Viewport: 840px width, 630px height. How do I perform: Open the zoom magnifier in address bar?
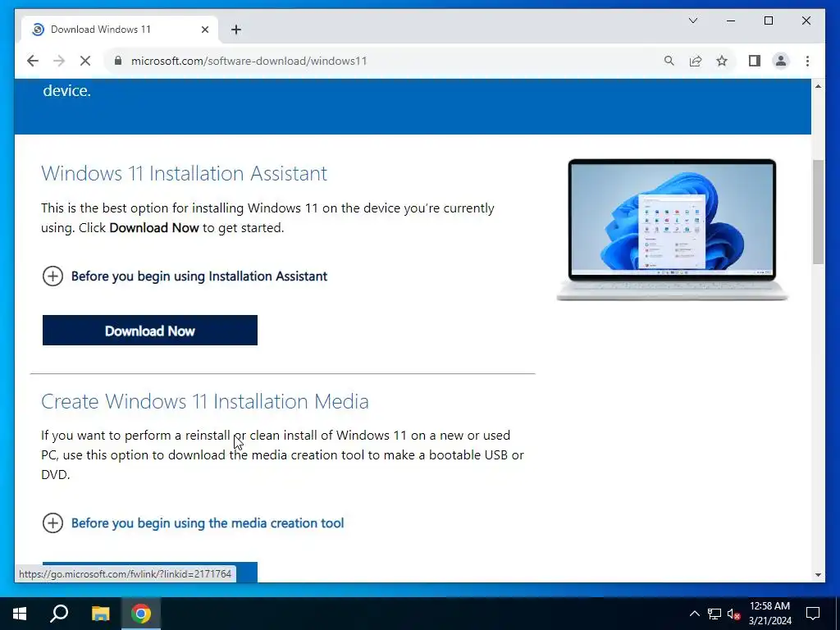click(669, 61)
